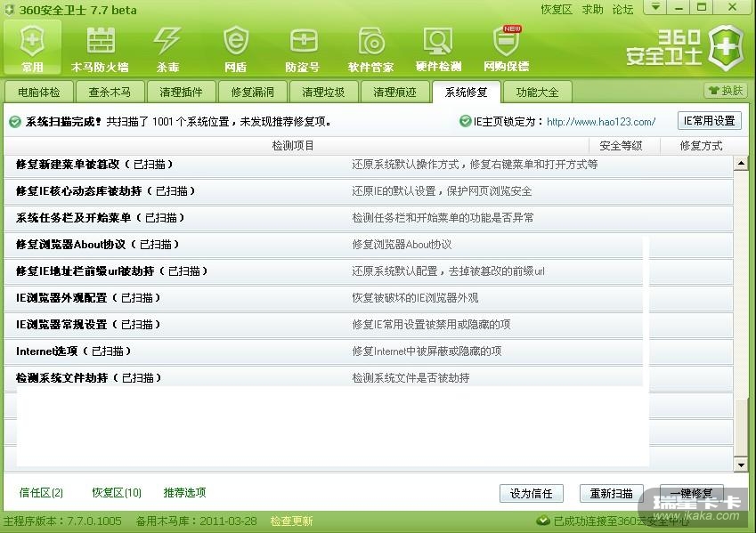Switch to the 清理痕迹 tab

tap(394, 92)
